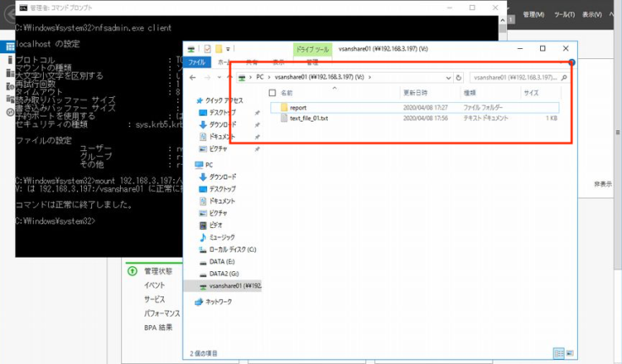Image resolution: width=622 pixels, height=364 pixels.
Task: Click the date 2020/04/08 17:56
Action: tap(426, 118)
